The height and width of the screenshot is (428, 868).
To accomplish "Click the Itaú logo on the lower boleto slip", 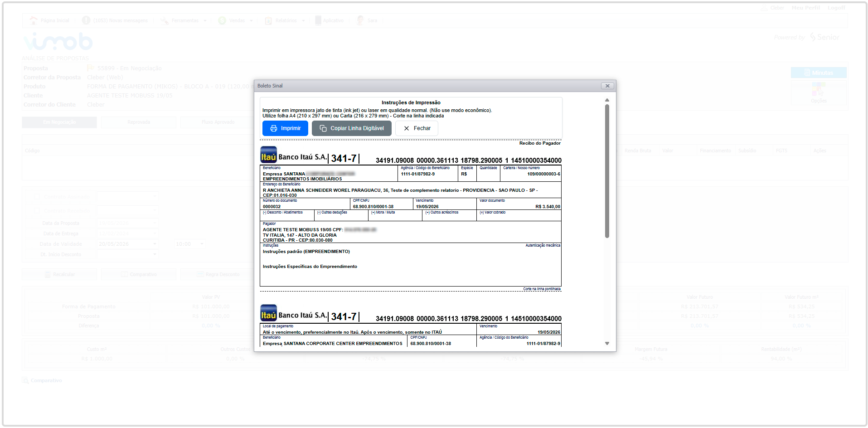I will click(268, 313).
